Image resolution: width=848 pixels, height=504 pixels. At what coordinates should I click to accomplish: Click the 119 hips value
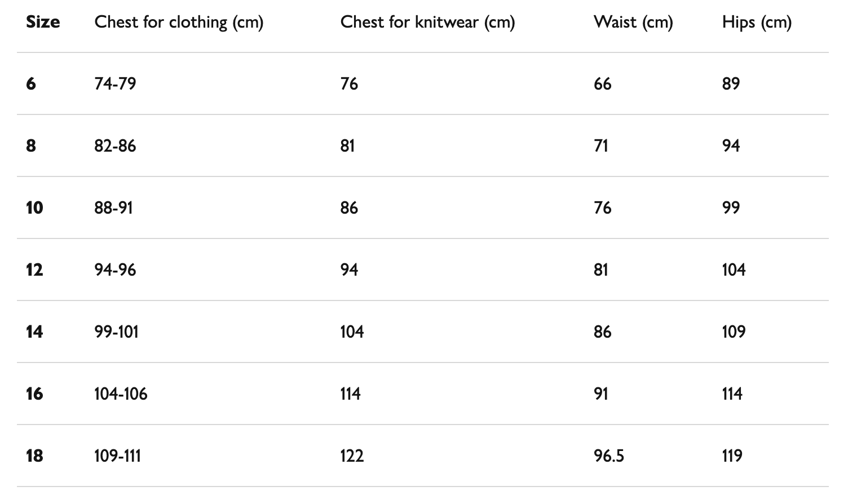pyautogui.click(x=732, y=456)
